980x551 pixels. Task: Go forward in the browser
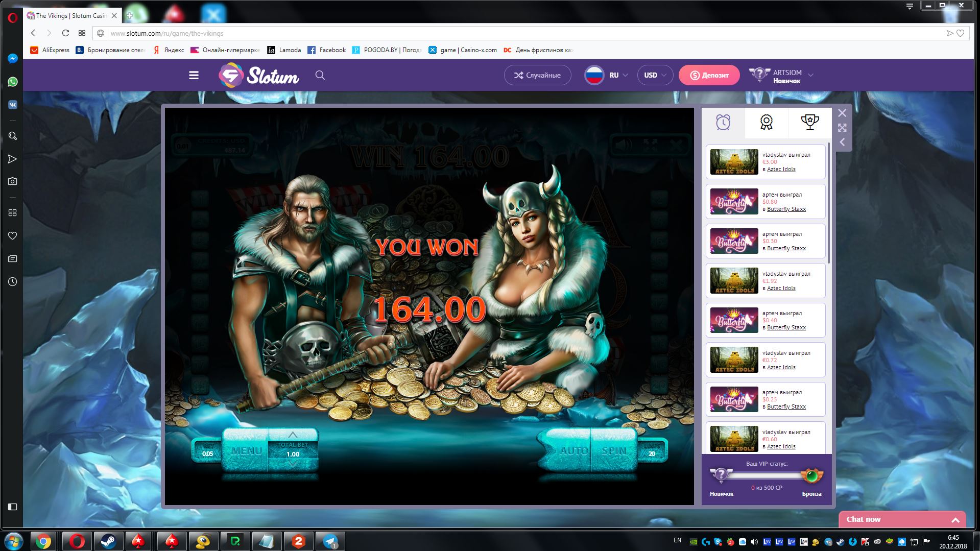[49, 33]
